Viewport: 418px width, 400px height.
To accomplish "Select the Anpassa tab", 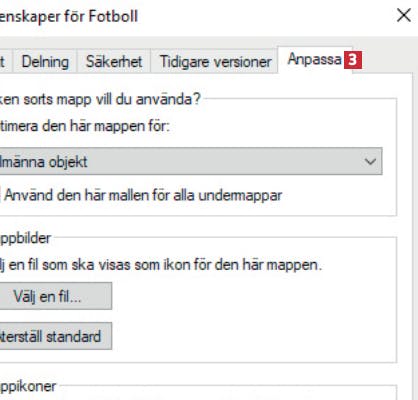I will pos(315,60).
